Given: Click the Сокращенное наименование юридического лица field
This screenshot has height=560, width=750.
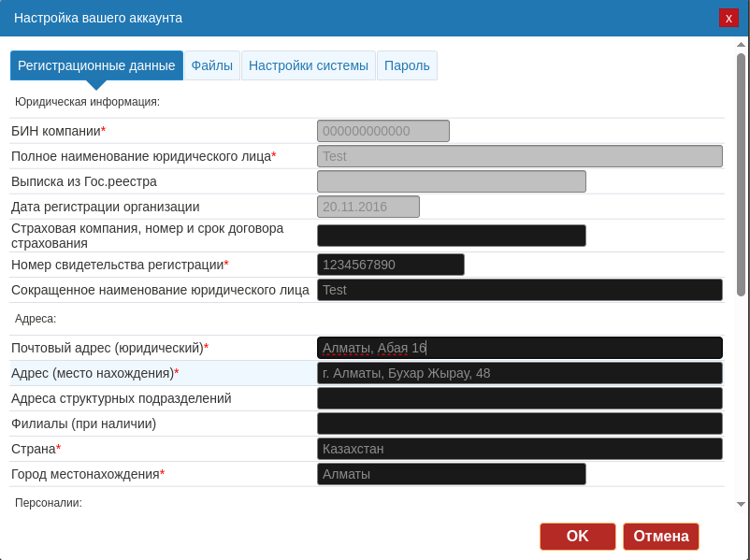Looking at the screenshot, I should 519,290.
